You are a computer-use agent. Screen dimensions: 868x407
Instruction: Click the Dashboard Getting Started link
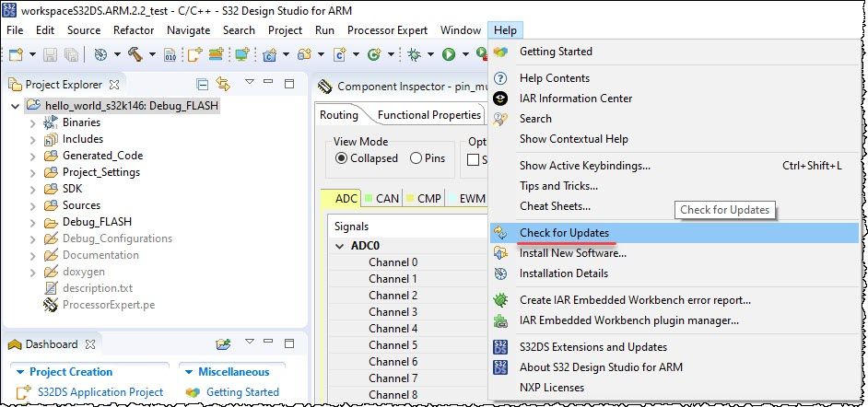pos(242,392)
